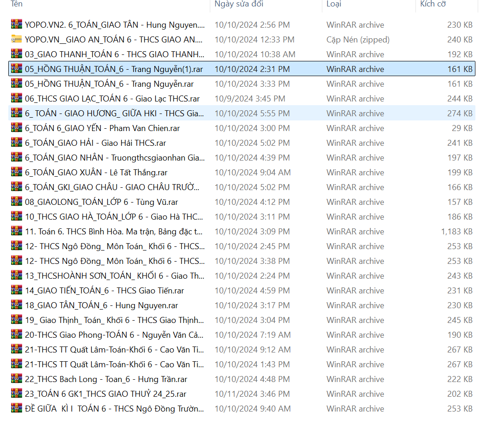Click the WinRAR icon for 14_GIAO TIẾN_TOÁN_6
Viewport: 504px width, 424px height.
[17, 291]
